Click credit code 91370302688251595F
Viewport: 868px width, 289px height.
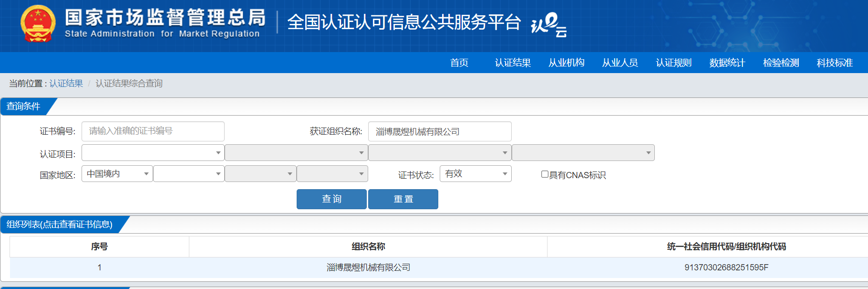(x=726, y=268)
